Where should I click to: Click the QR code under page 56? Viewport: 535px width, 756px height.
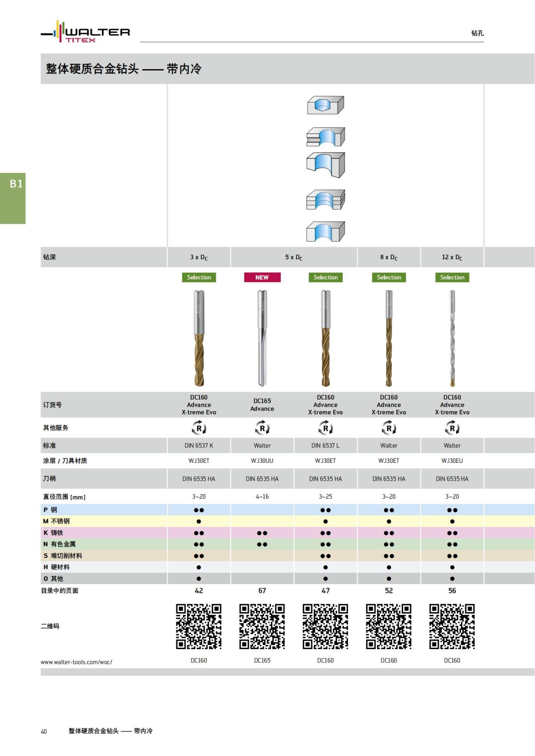tap(452, 626)
